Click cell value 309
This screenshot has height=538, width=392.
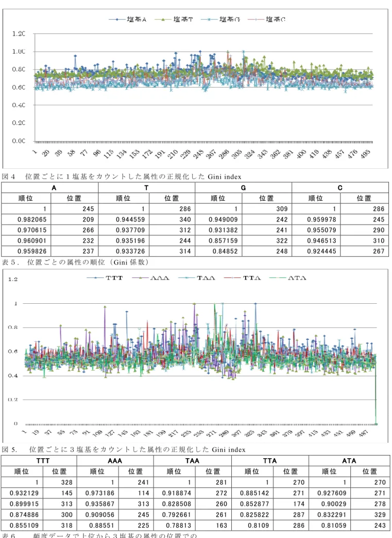click(x=282, y=209)
